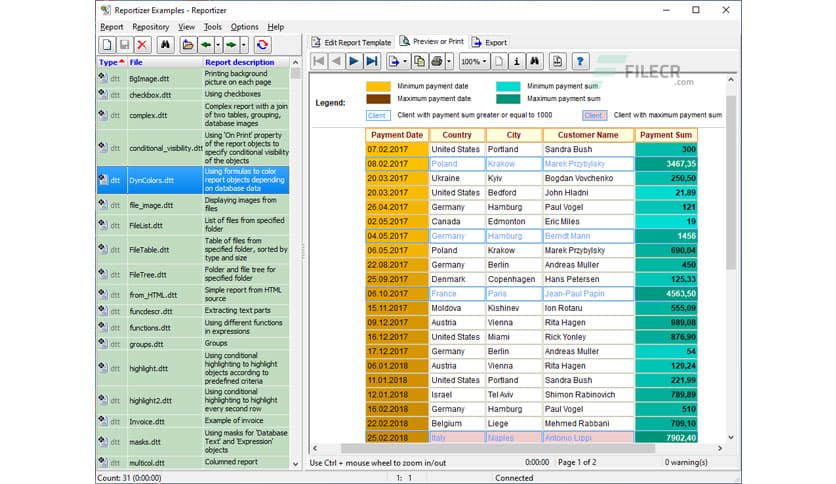Click the green left arrow icon
836x484 pixels.
click(x=206, y=45)
